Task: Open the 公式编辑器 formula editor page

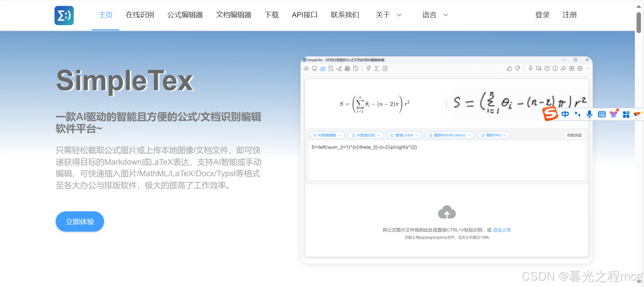Action: 185,15
